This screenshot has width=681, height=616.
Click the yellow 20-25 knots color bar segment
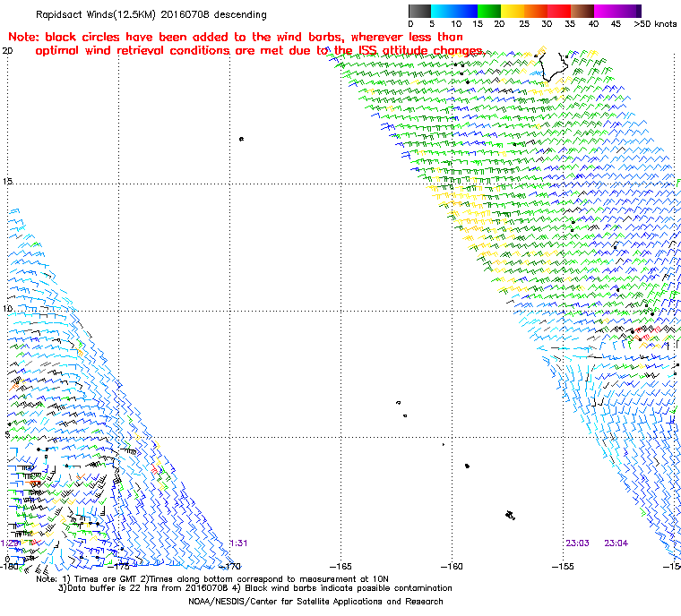pos(513,11)
